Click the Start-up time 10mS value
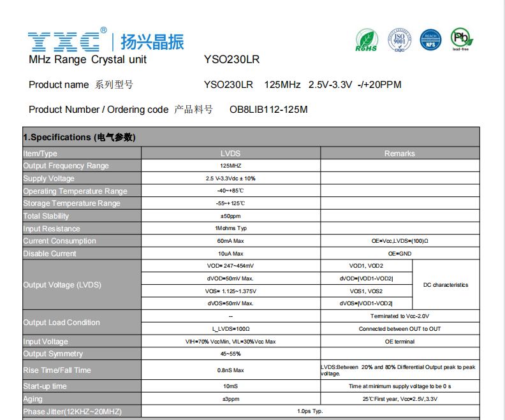505x420 pixels. (230, 386)
